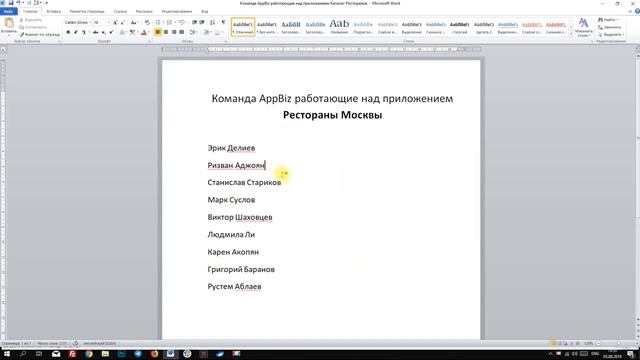Open Change Styles (Изменить стили) menu
This screenshot has width=640, height=360.
[x=584, y=27]
